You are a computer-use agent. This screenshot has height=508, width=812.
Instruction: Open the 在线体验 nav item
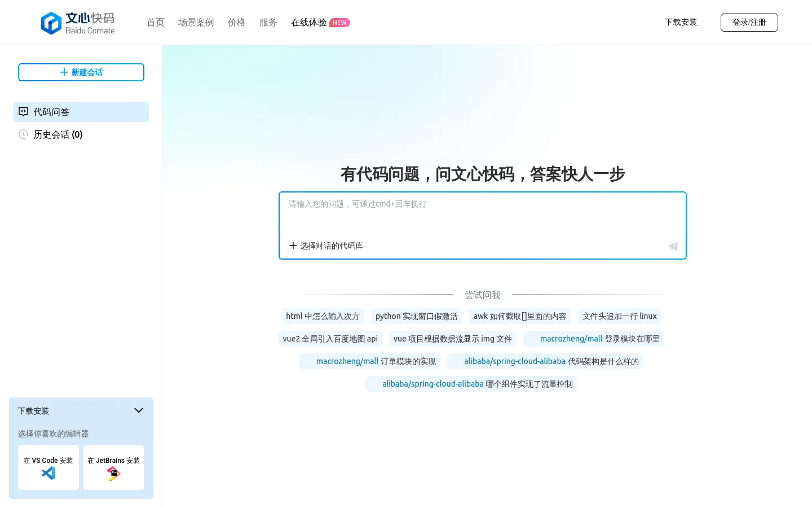click(x=309, y=23)
